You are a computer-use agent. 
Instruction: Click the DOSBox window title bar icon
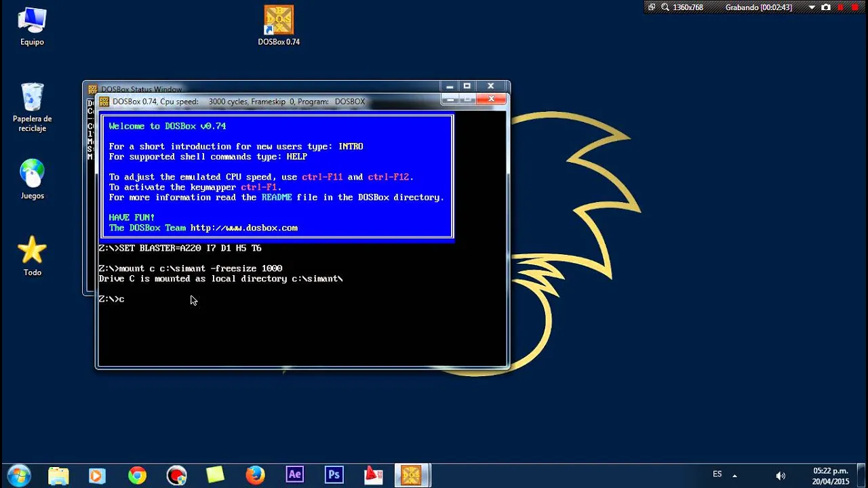[104, 102]
